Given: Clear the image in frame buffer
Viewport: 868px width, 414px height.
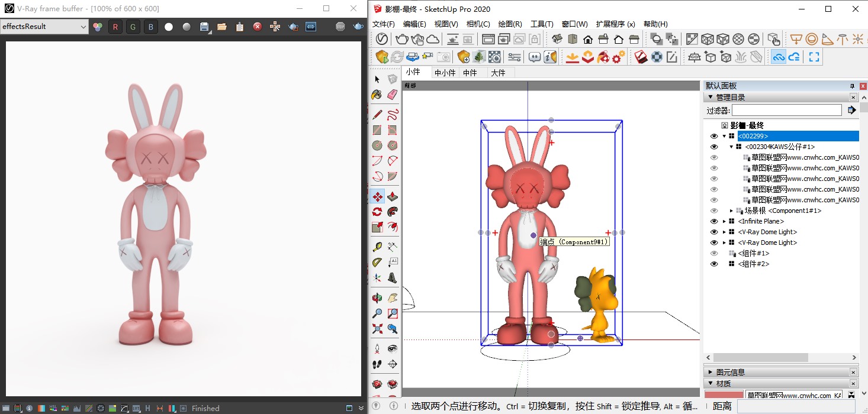Looking at the screenshot, I should [258, 27].
